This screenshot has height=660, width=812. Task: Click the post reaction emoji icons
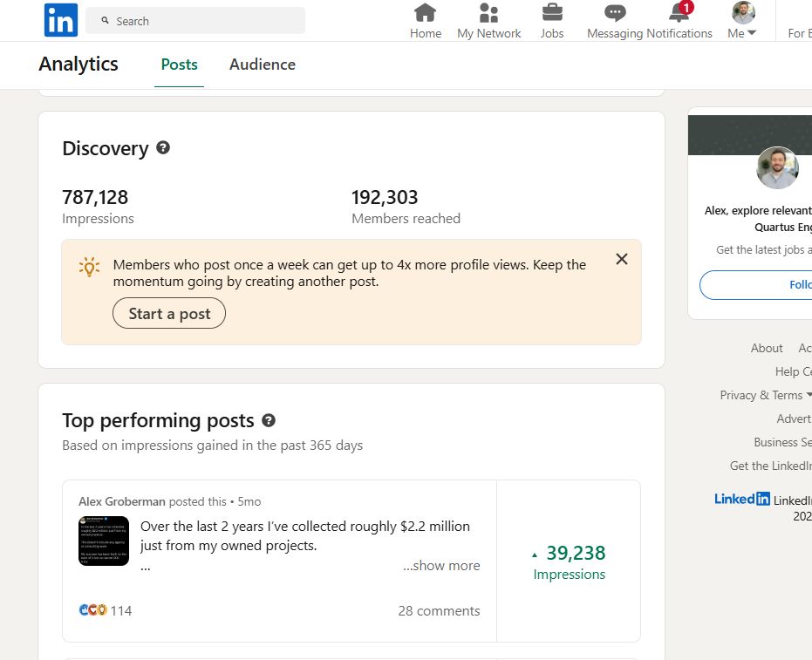click(x=92, y=610)
